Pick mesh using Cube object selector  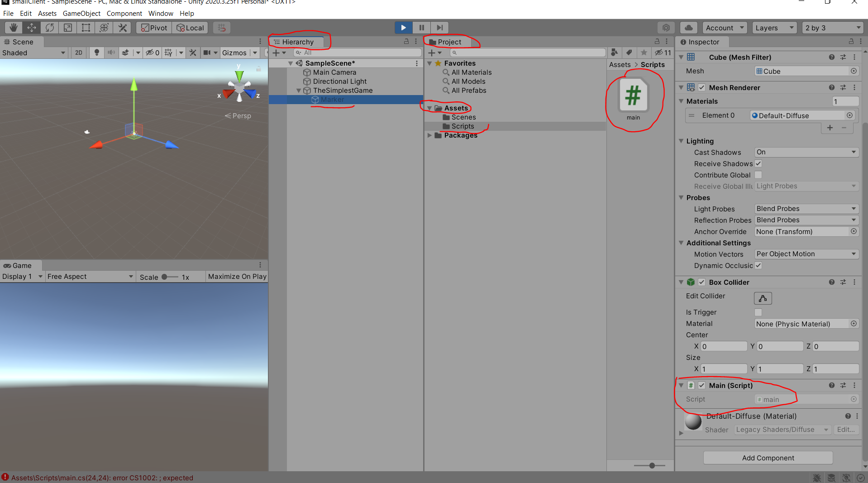pos(854,71)
